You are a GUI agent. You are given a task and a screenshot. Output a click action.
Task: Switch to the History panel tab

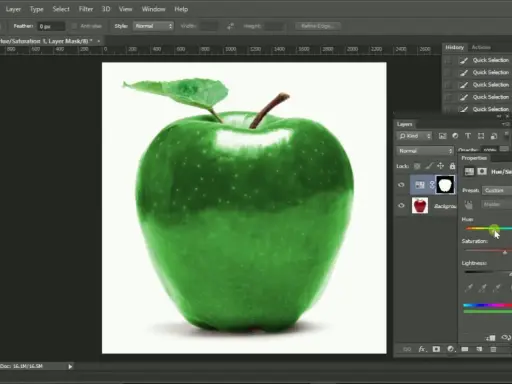pyautogui.click(x=454, y=47)
